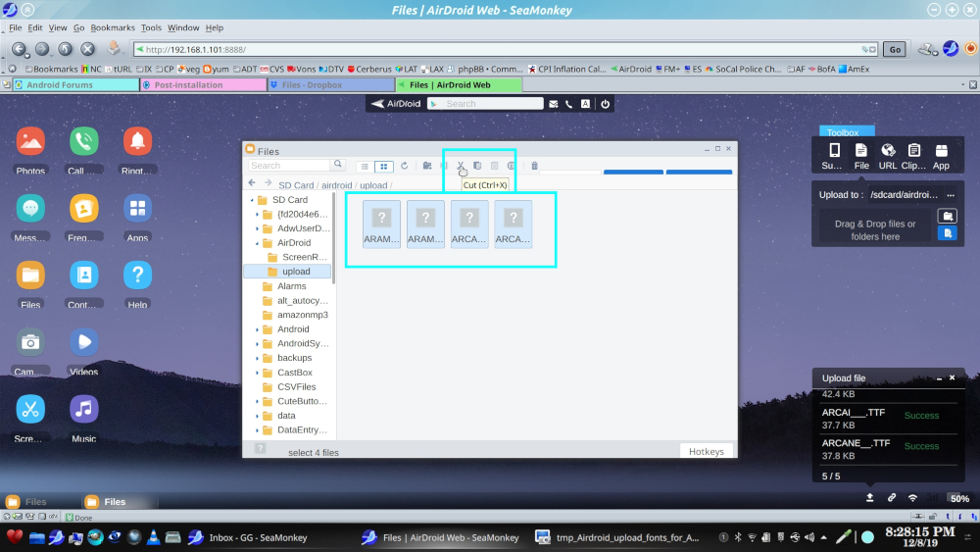This screenshot has width=980, height=552.
Task: Click the Paste icon in Files toolbar
Action: (x=494, y=166)
